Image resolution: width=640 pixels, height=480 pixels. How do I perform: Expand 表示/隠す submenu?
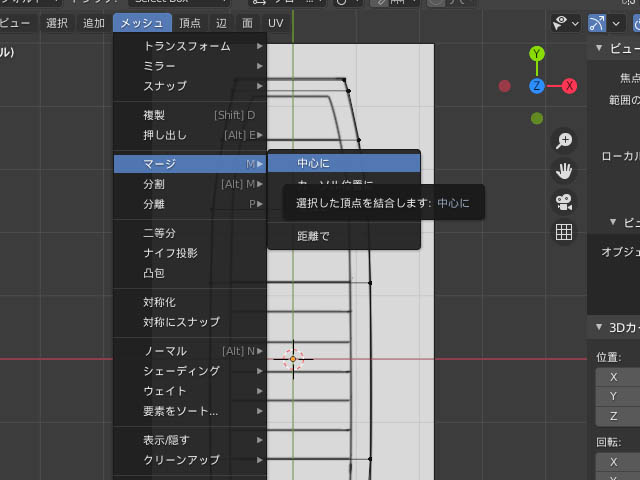coord(190,440)
